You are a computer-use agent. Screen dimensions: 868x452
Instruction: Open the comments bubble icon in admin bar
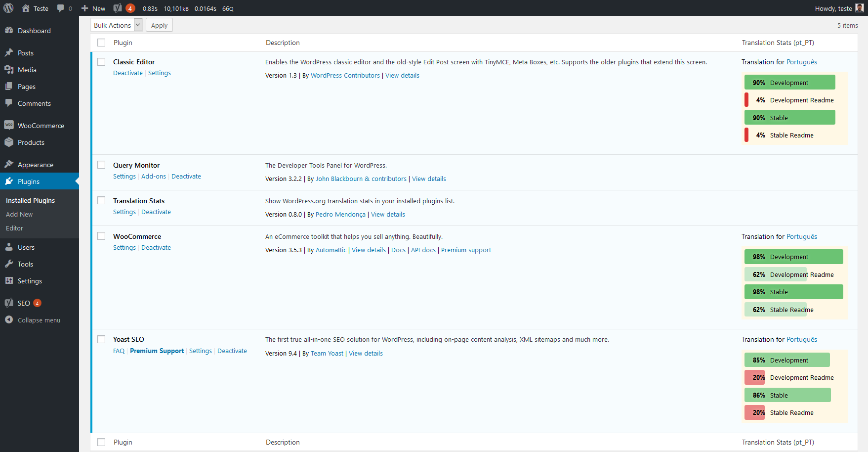(x=60, y=8)
